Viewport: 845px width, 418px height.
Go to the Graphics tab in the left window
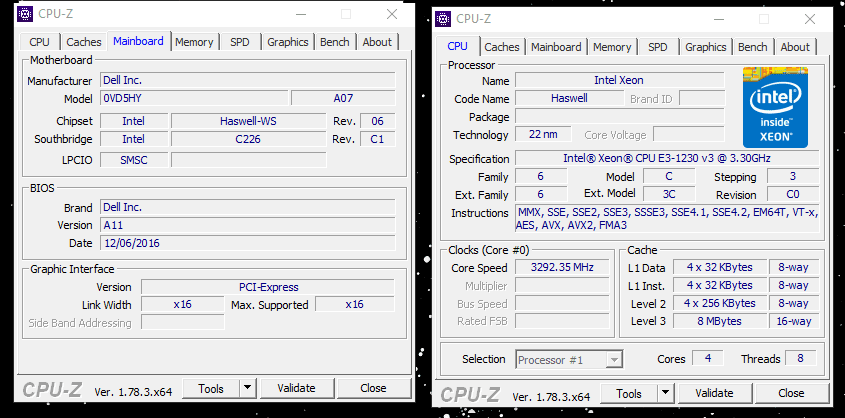pos(288,42)
